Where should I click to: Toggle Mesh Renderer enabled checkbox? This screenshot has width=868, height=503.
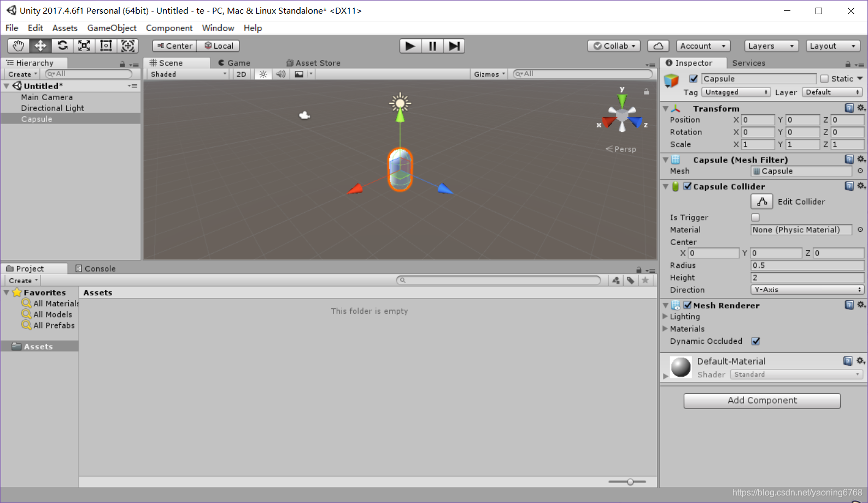pos(688,305)
